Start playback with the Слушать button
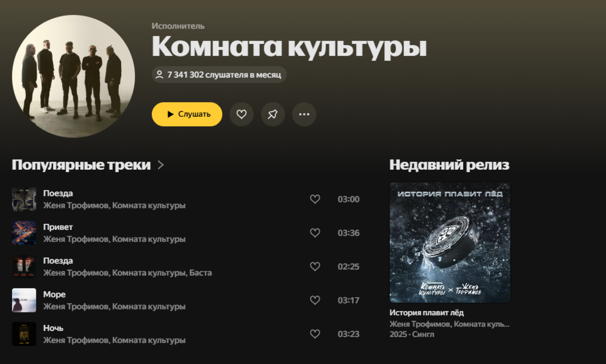 (187, 114)
